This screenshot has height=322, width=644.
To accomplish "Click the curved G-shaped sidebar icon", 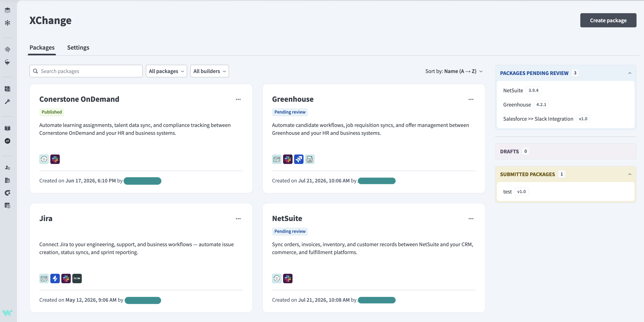I will (7, 193).
